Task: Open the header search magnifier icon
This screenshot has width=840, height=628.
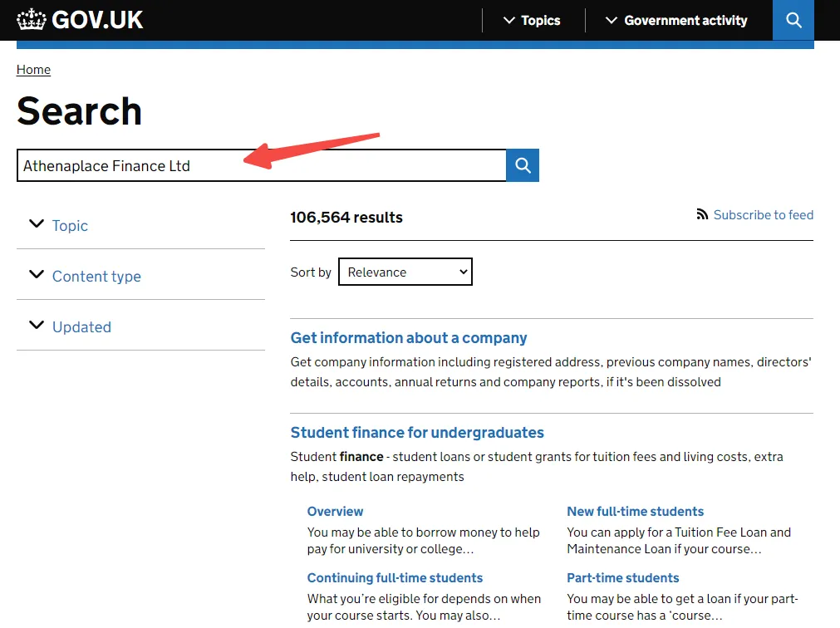Action: tap(793, 20)
